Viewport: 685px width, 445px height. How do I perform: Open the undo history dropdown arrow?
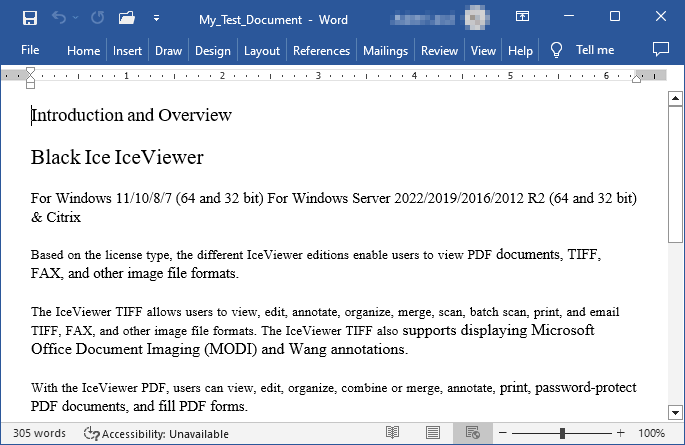click(76, 18)
